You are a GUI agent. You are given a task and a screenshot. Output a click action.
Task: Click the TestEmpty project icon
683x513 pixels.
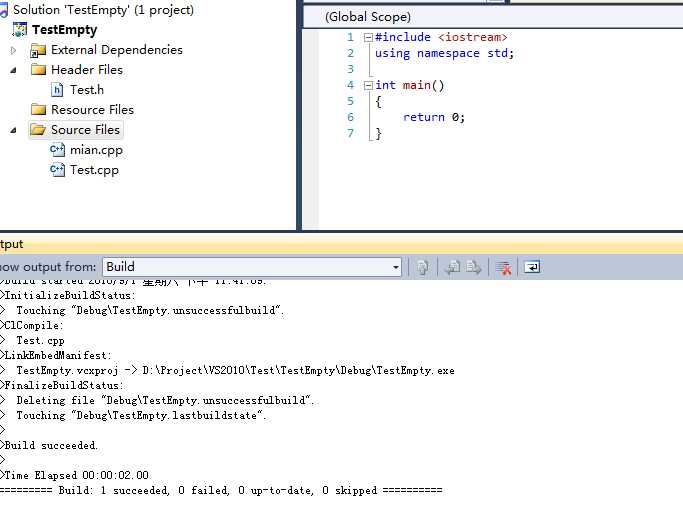(x=20, y=30)
